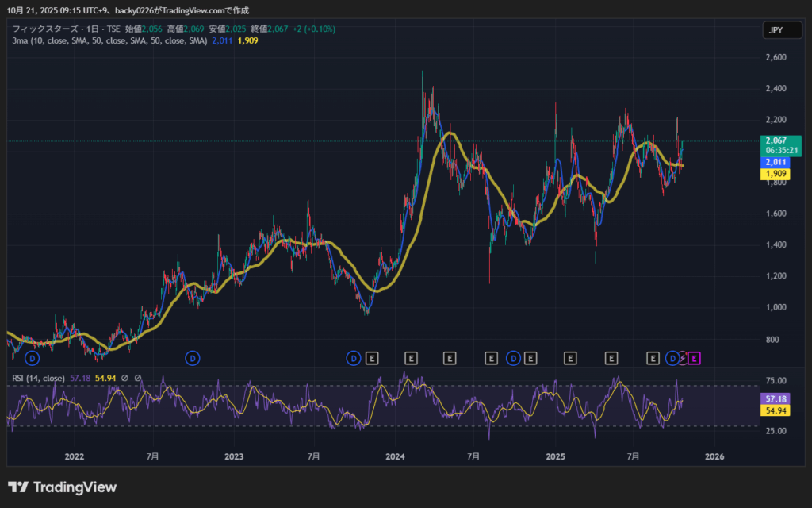Click the purple 57.18 RSI value tag
Viewport: 812px width, 508px height.
[x=776, y=398]
